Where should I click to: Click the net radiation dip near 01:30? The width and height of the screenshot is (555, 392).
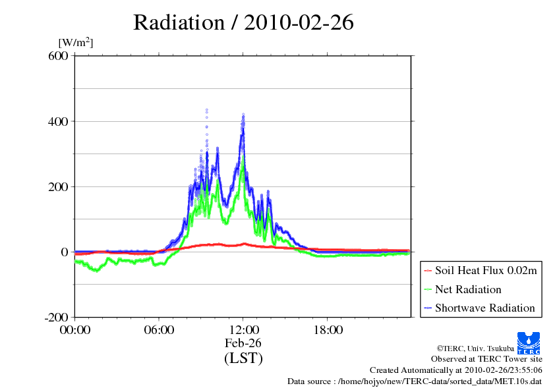[96, 270]
